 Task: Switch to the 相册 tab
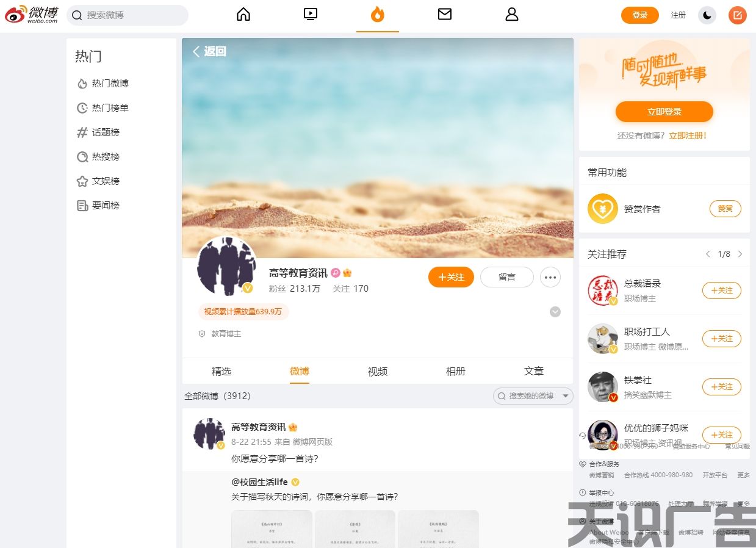(x=456, y=371)
